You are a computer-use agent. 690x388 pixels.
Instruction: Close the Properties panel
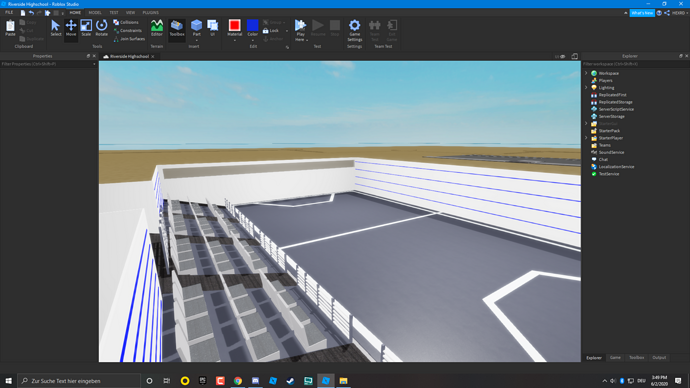coord(94,56)
